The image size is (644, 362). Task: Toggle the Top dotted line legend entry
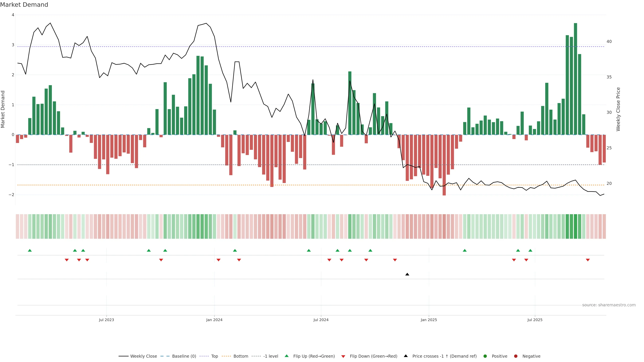pos(214,356)
